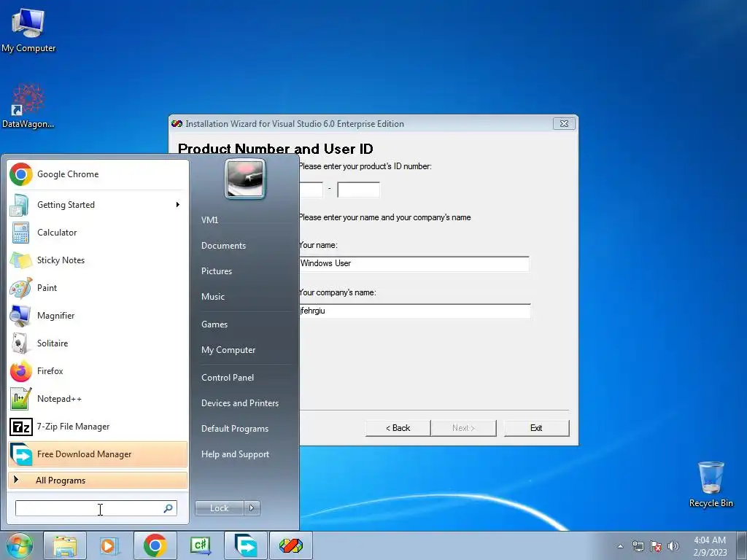The height and width of the screenshot is (560, 747).
Task: Open the Recycle Bin on desktop
Action: (x=711, y=485)
